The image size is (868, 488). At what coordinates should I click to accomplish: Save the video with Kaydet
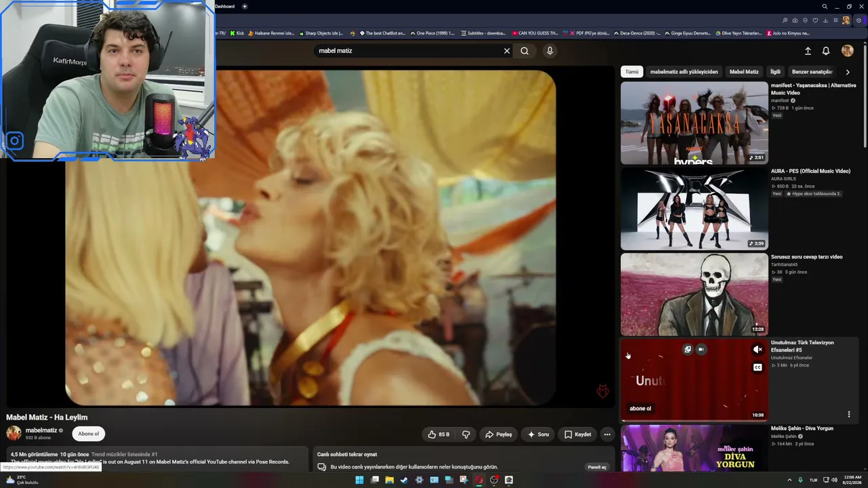(x=578, y=434)
